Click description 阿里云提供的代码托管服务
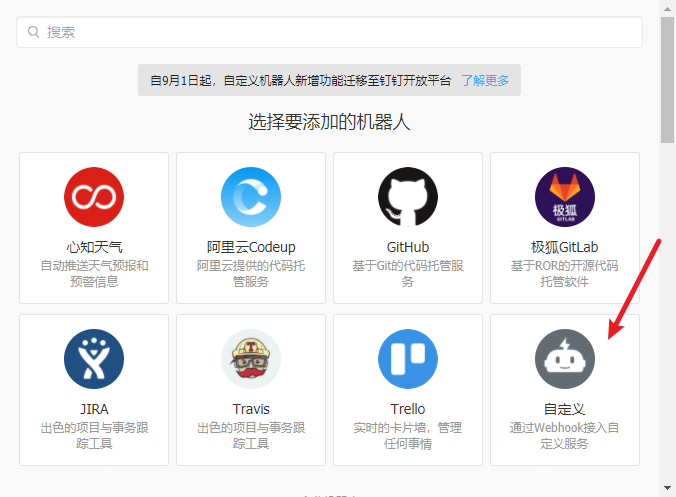Viewport: 676px width, 497px height. point(251,273)
